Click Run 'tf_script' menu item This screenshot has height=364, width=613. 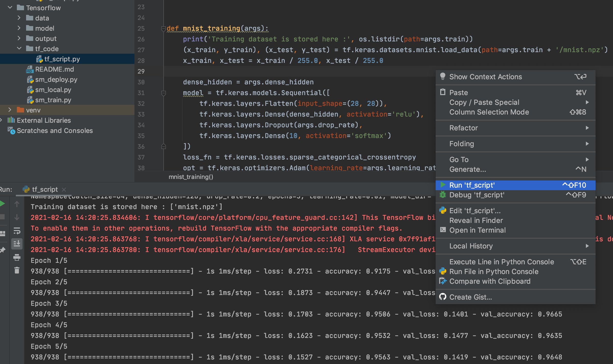[x=515, y=185]
